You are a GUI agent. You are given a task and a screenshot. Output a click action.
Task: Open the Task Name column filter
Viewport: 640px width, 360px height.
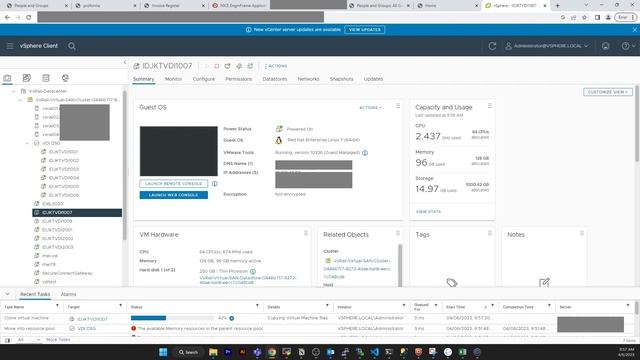57,306
